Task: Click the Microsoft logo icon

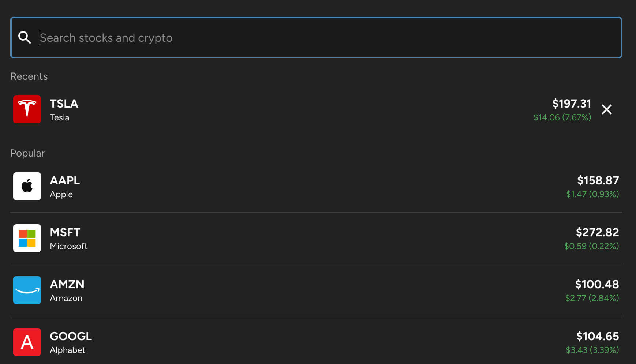Action: click(x=27, y=238)
